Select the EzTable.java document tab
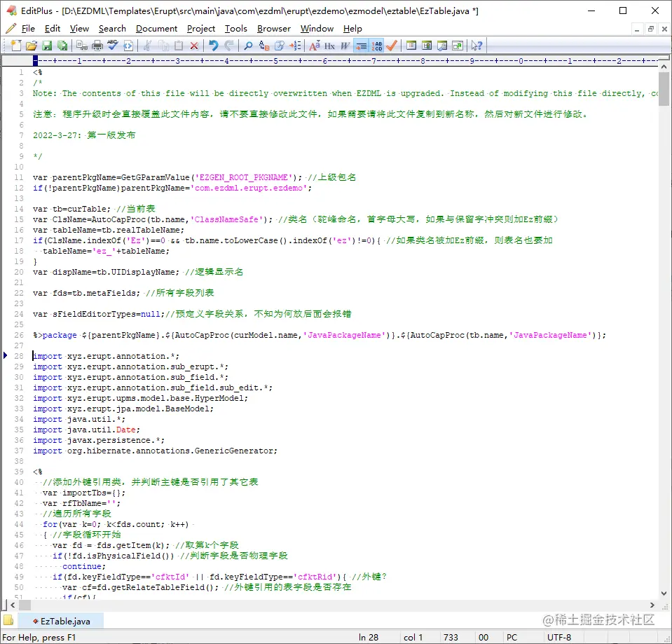The width and height of the screenshot is (672, 644). tap(61, 622)
